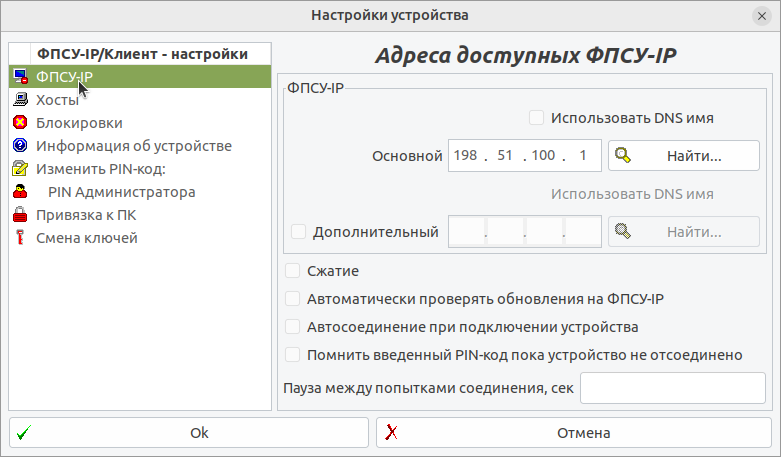Click the Смена ключей key icon
This screenshot has width=781, height=457.
pos(20,238)
